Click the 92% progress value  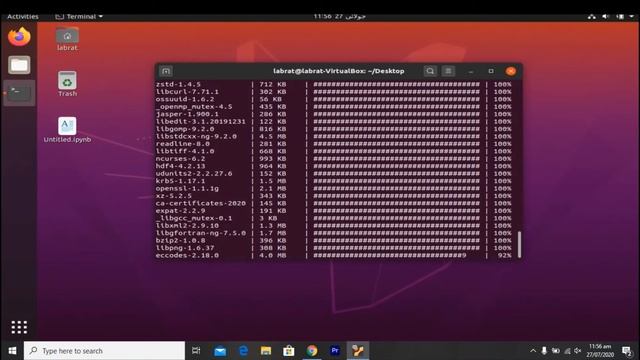504,256
